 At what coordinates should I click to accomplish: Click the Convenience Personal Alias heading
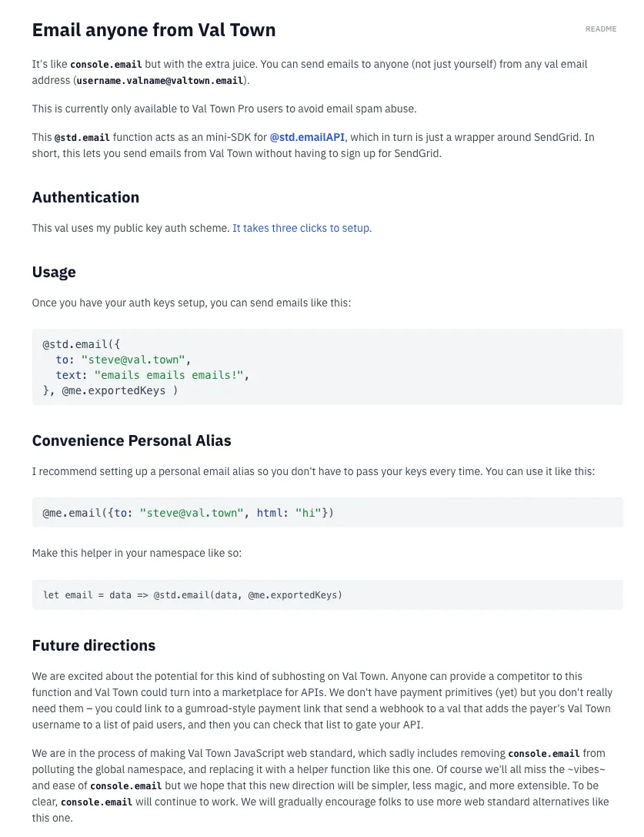click(x=132, y=440)
